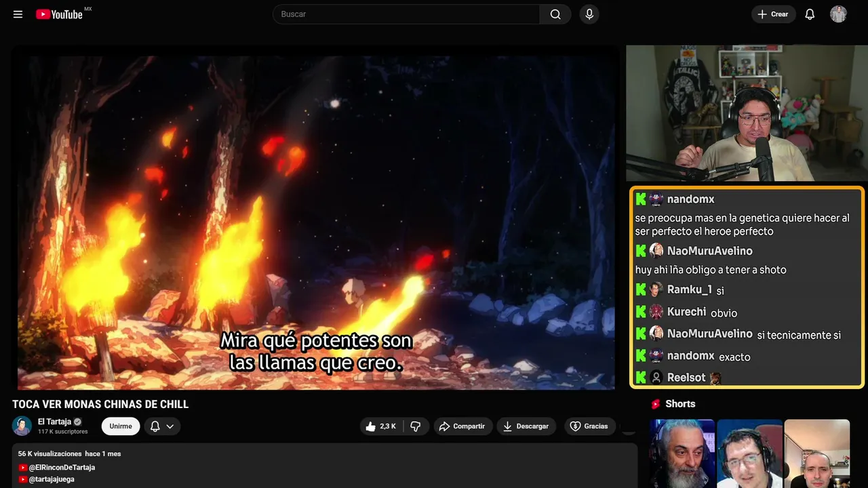Click the chat username Ramku_1
Image resolution: width=868 pixels, height=488 pixels.
coord(690,290)
